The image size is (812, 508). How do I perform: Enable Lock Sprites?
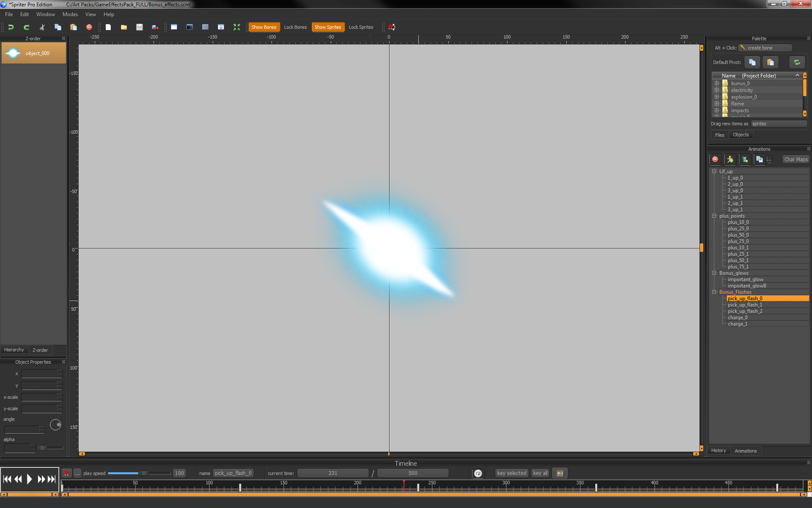click(x=361, y=27)
